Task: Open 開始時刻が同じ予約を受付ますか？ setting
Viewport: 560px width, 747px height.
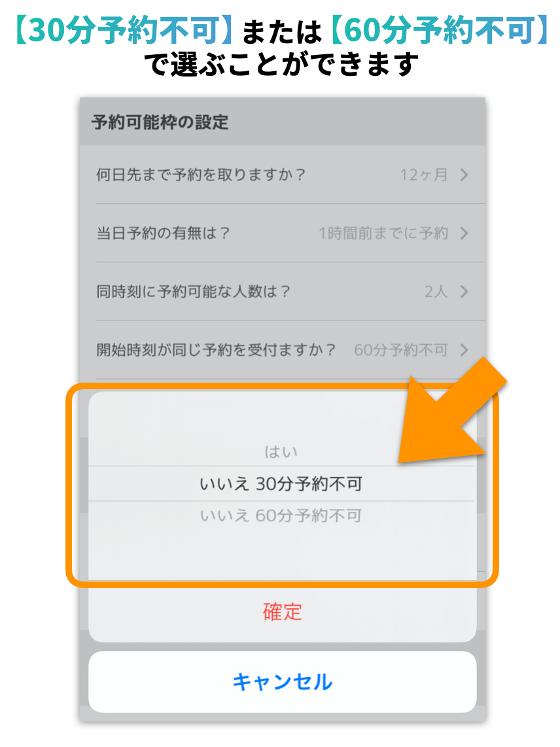Action: [x=283, y=350]
